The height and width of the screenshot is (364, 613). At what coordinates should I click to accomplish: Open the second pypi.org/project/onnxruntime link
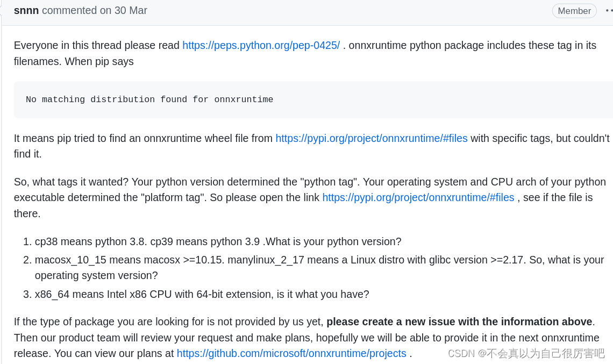tap(418, 197)
